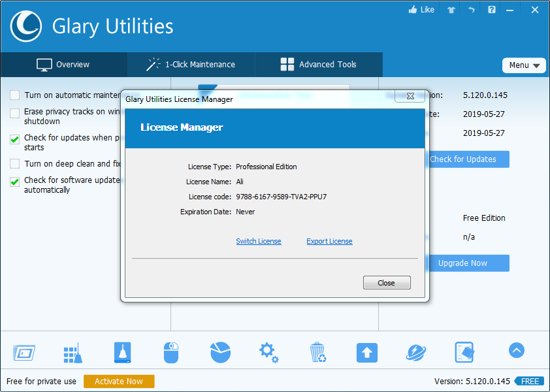Open the mouse Context Menu Manager icon
This screenshot has height=392, width=550.
click(x=171, y=352)
